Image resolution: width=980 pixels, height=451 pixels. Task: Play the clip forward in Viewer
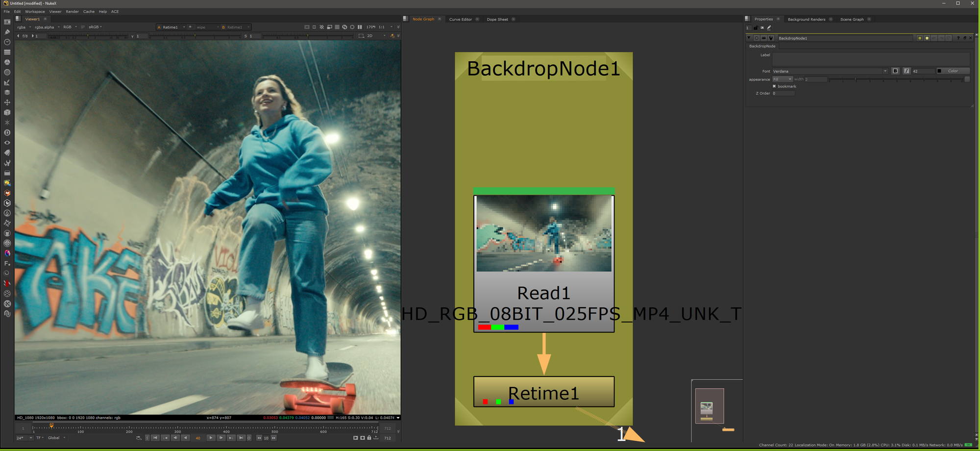(211, 438)
